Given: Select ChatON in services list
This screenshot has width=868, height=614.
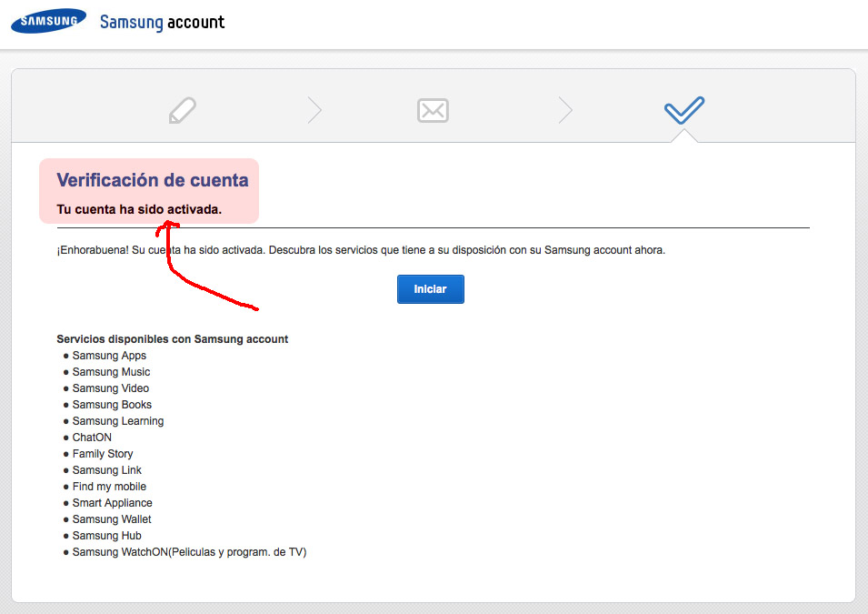Looking at the screenshot, I should (x=92, y=438).
